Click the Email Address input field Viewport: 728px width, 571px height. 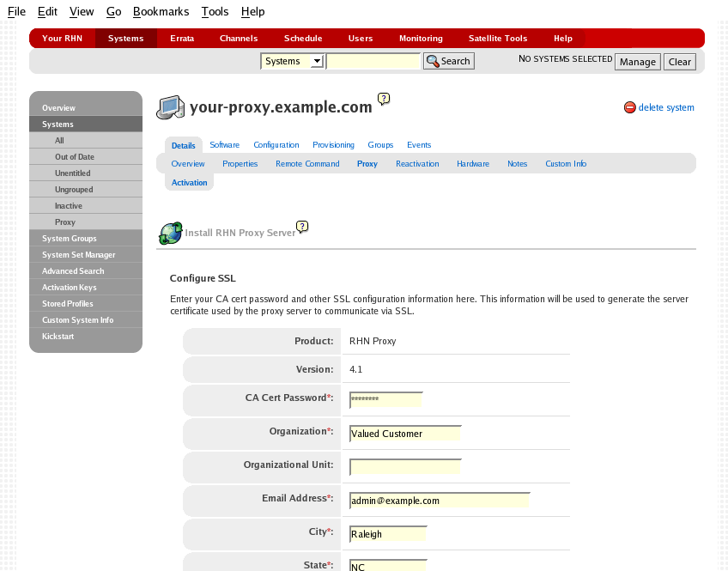click(x=440, y=500)
